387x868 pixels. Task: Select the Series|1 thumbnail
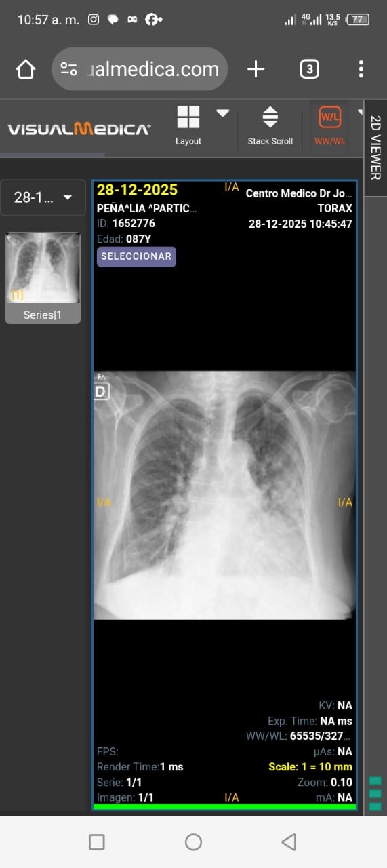(43, 278)
